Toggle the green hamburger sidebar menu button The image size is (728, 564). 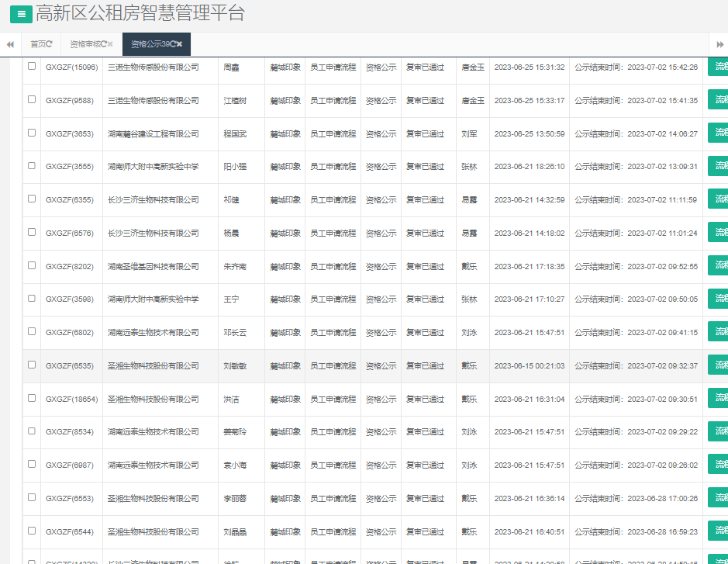[x=20, y=13]
